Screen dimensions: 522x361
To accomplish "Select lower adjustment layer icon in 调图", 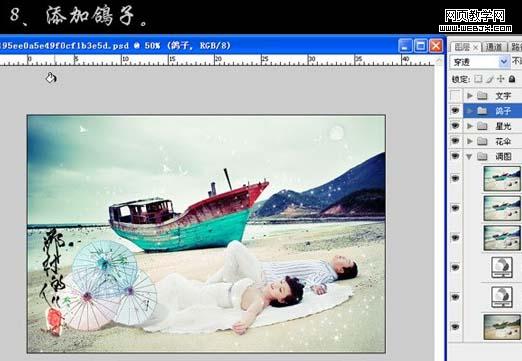I will coord(502,297).
